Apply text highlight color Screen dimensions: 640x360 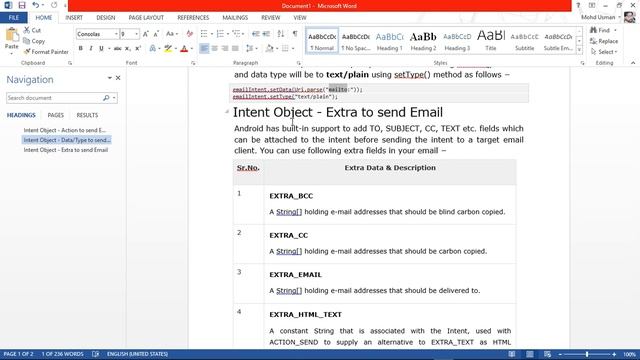click(x=168, y=49)
